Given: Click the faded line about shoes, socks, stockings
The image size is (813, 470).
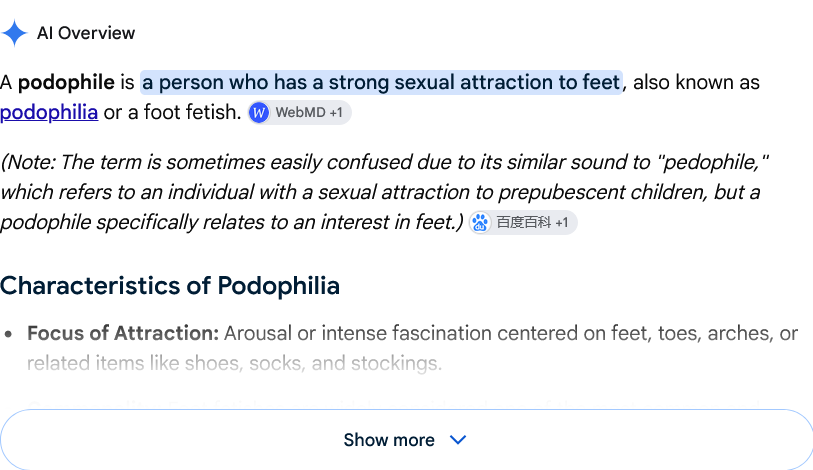Looking at the screenshot, I should [x=234, y=363].
